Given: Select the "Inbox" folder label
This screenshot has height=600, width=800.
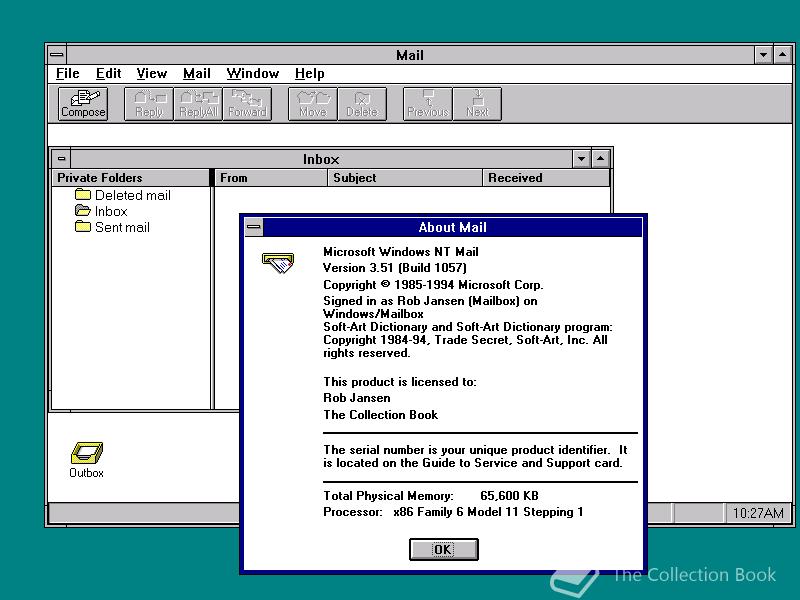Looking at the screenshot, I should point(111,211).
